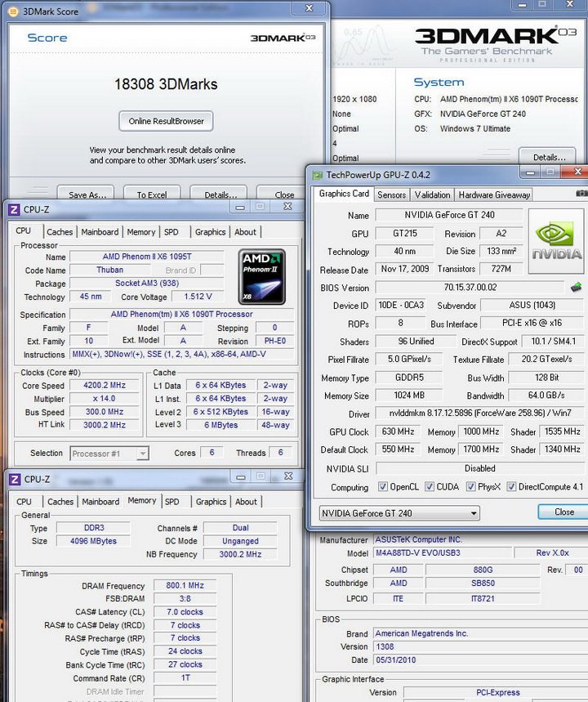
Task: Switch to Mainboard tab in upper CPU-Z window
Action: tap(100, 232)
